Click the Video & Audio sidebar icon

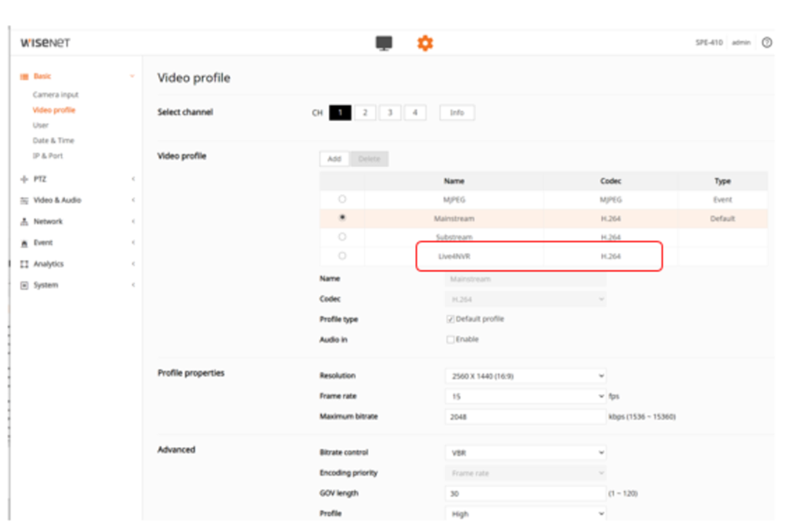[x=24, y=200]
